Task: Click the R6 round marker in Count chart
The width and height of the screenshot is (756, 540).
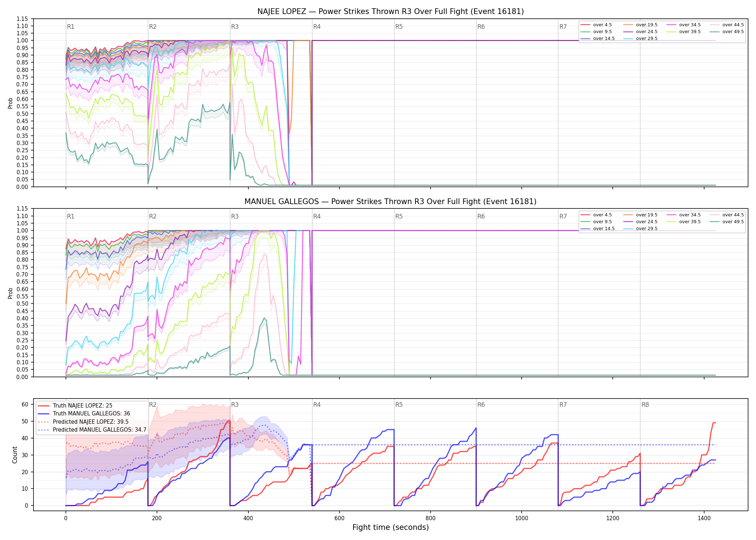Action: point(481,405)
